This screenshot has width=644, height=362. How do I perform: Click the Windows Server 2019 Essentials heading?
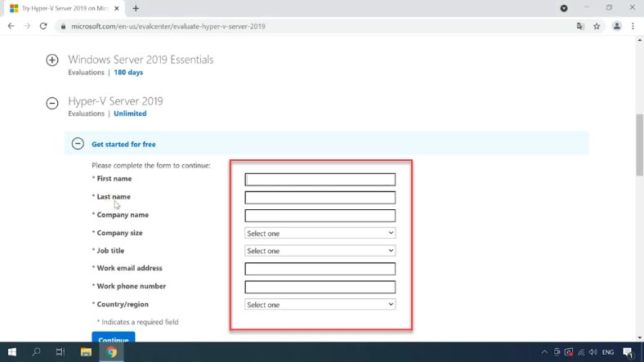point(141,60)
